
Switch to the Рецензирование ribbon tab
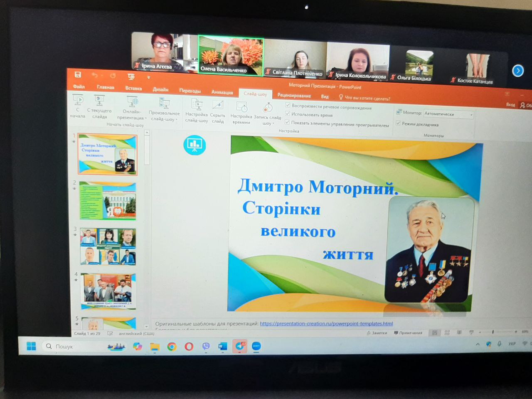coord(294,96)
